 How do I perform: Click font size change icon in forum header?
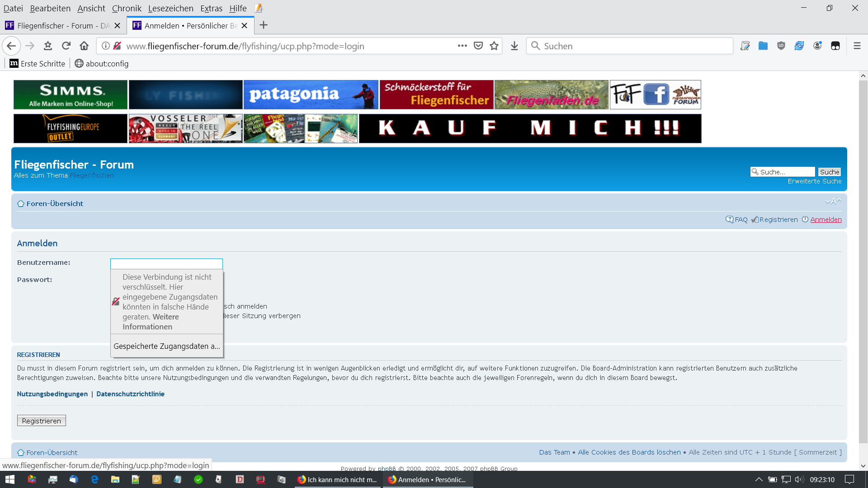(x=833, y=202)
